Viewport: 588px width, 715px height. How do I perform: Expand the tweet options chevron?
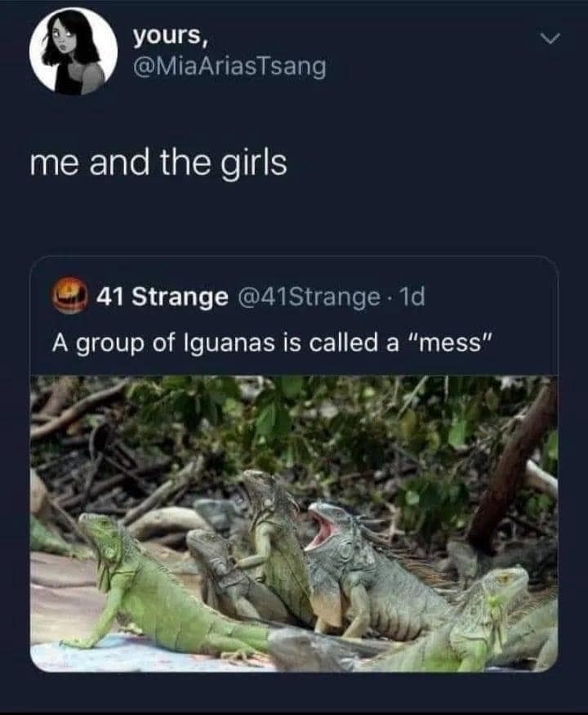click(x=550, y=38)
